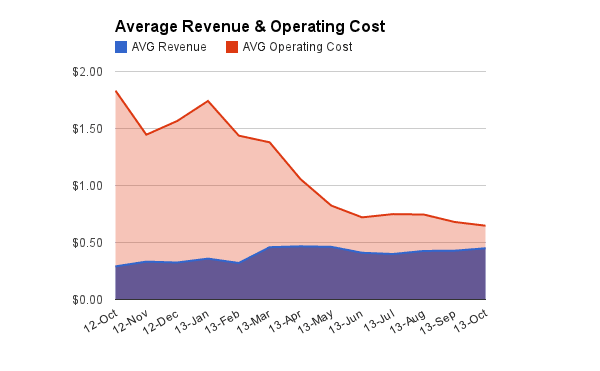Screen dimensions: 600x371
Task: Click the $1.50 y-axis label
Action: 88,129
